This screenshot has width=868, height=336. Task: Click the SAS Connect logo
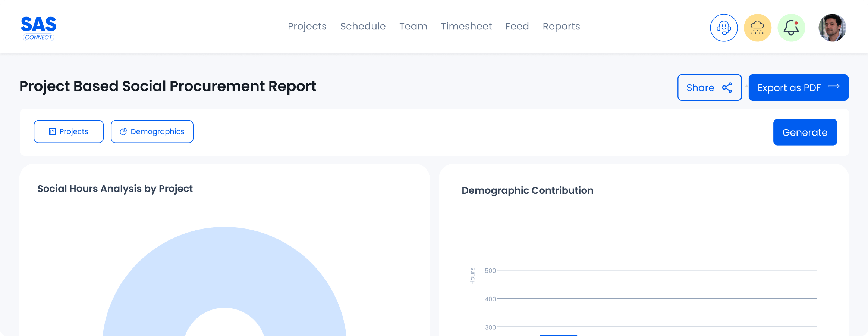pos(38,27)
